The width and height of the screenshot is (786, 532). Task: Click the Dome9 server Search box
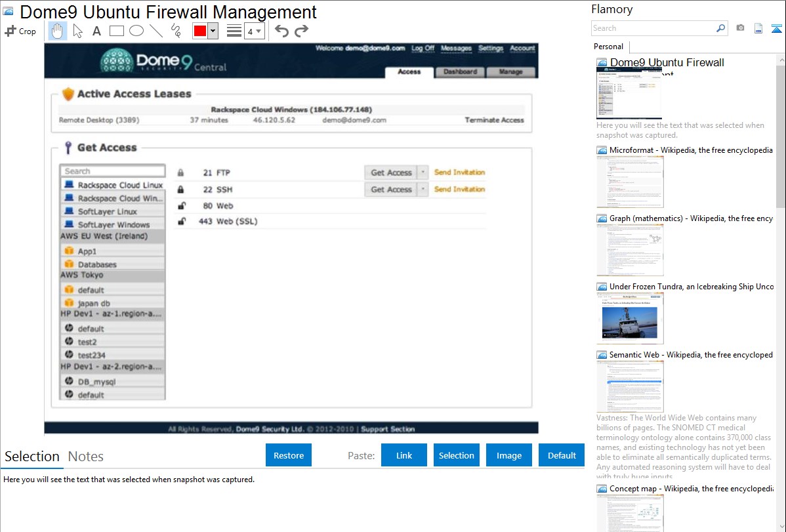pos(112,171)
